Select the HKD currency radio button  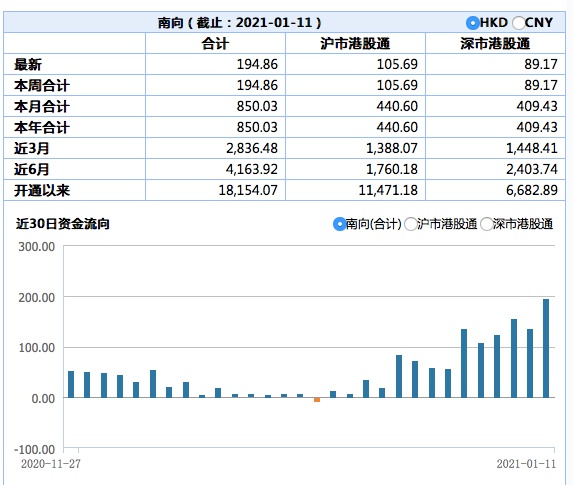(x=473, y=23)
